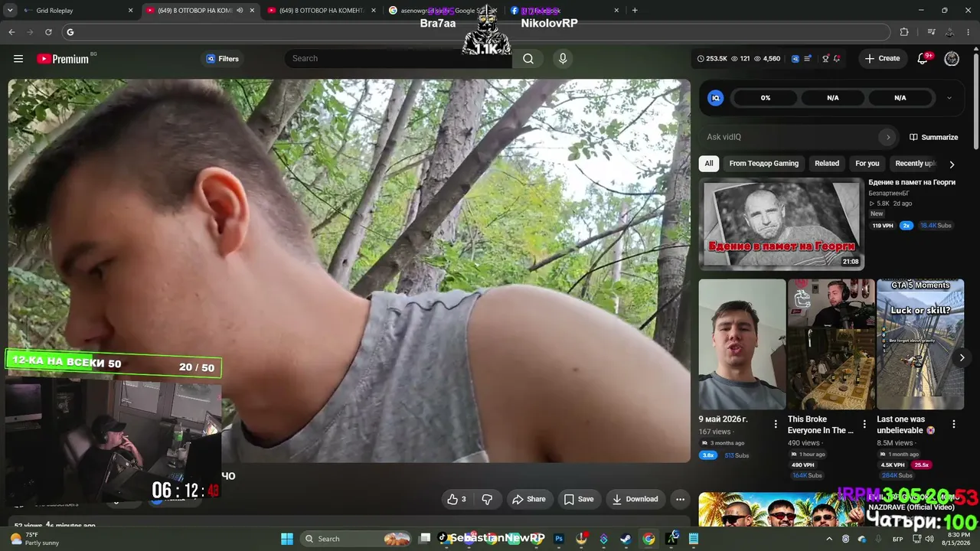980x551 pixels.
Task: Focus the YouTube search box
Action: [x=398, y=58]
